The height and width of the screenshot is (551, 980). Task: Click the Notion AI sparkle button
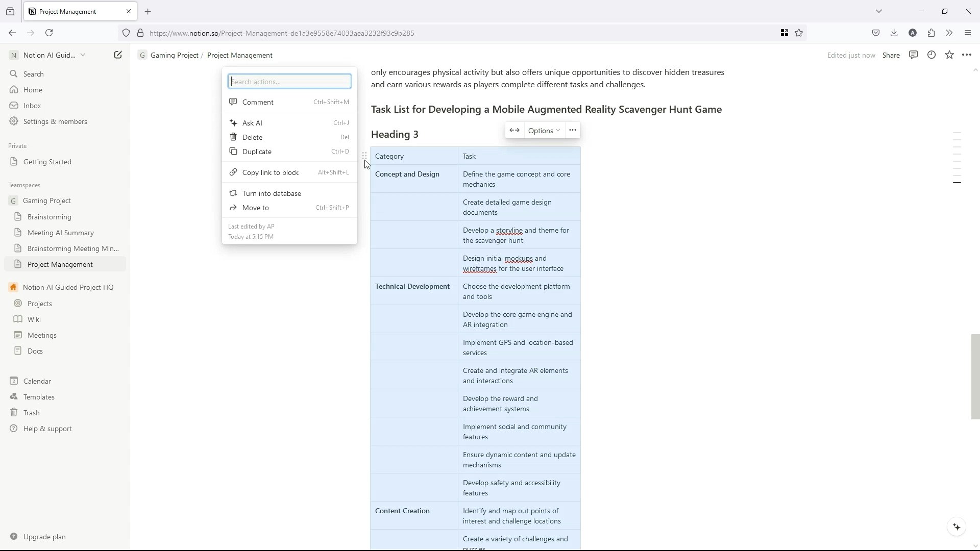click(957, 527)
